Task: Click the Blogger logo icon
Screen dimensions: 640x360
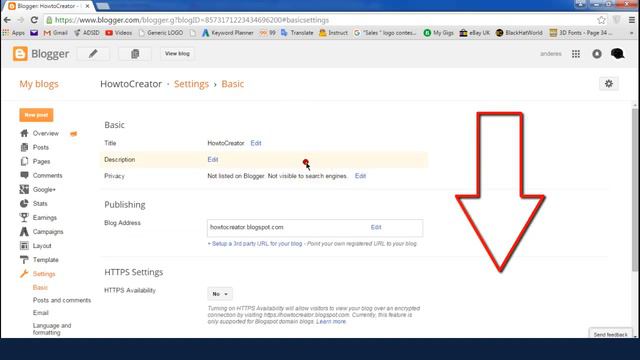Action: click(x=20, y=53)
